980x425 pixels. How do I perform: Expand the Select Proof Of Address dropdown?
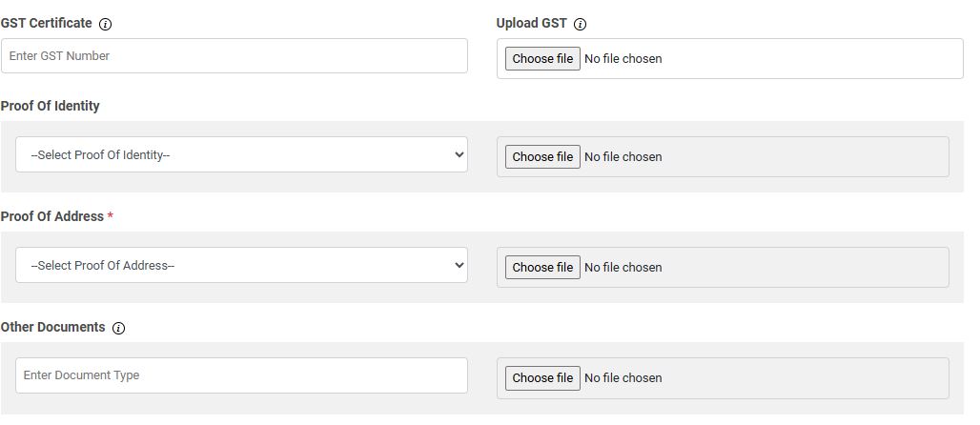pos(241,266)
